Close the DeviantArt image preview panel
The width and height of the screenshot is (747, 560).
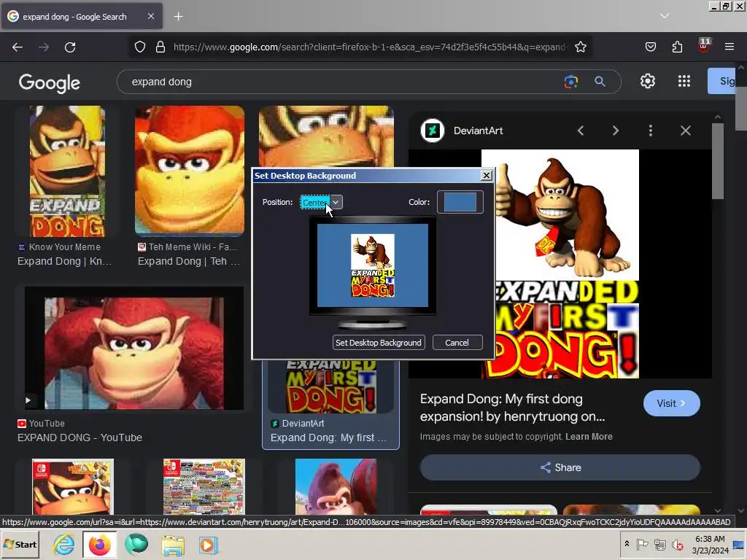[x=686, y=131]
